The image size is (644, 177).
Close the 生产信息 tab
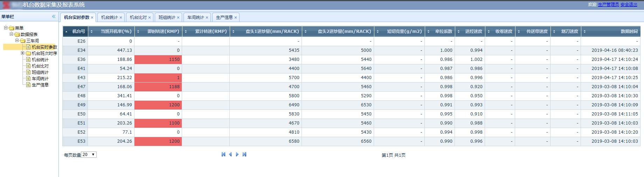236,17
